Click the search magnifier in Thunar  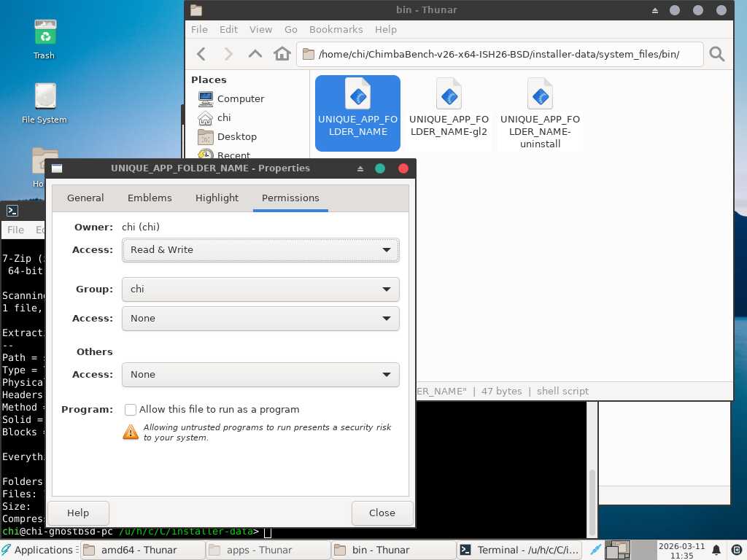tap(716, 54)
